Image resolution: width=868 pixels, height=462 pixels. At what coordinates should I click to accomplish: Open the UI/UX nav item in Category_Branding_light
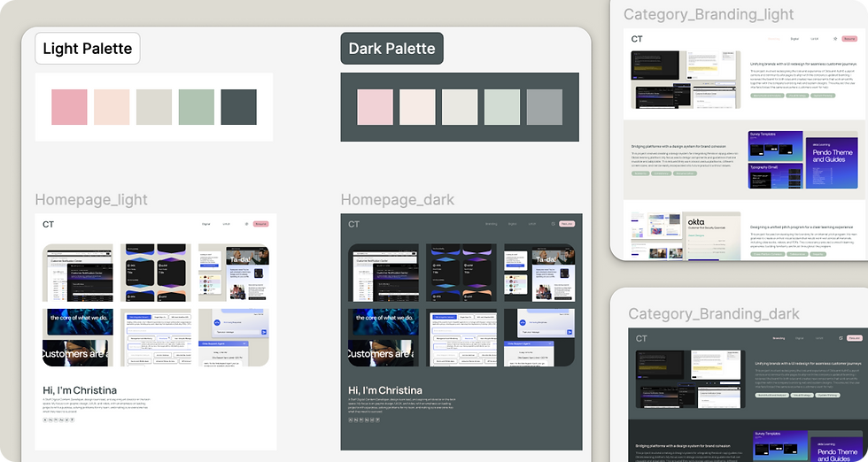coord(814,39)
